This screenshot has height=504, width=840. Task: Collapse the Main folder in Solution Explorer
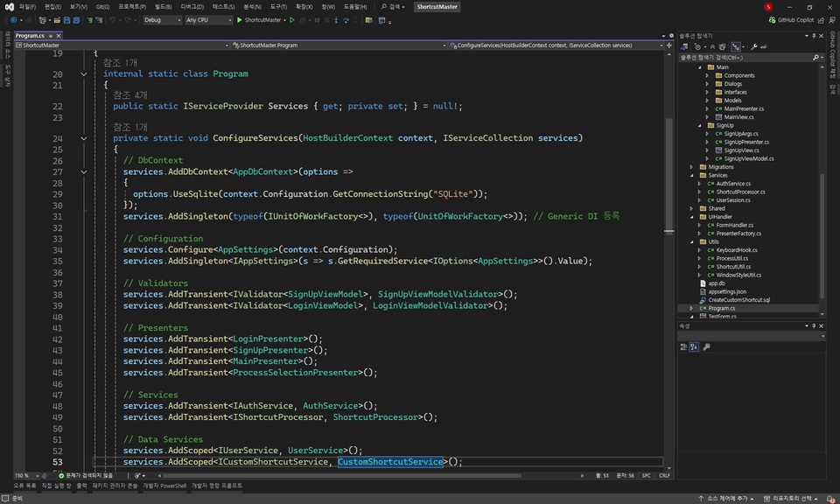tap(700, 67)
